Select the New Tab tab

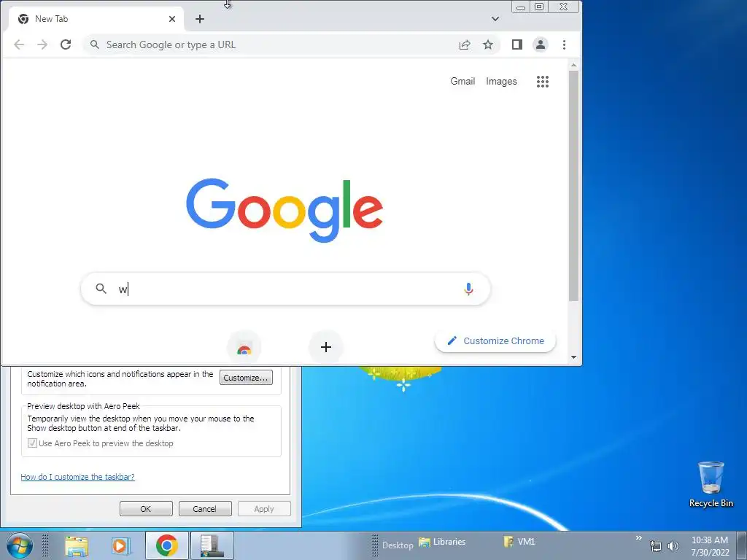tap(96, 19)
